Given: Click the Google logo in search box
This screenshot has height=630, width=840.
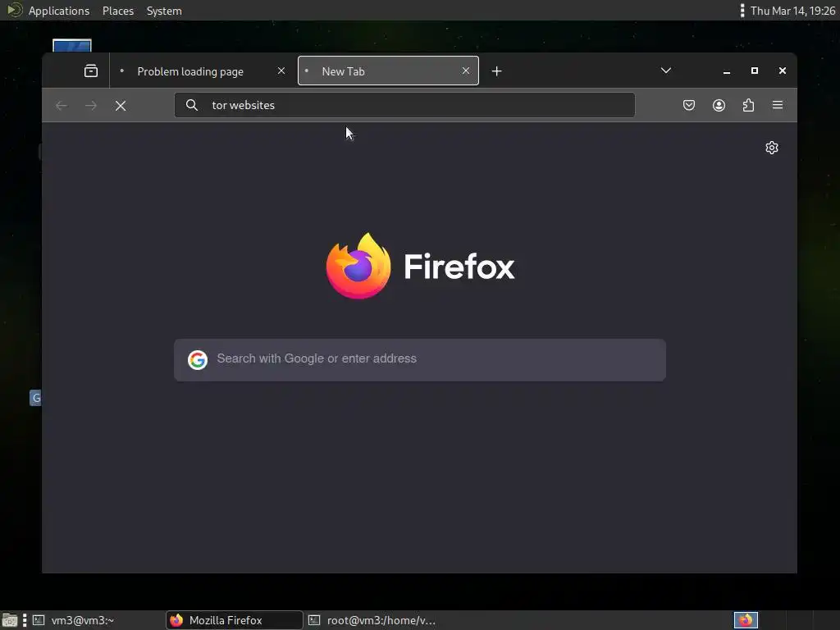Looking at the screenshot, I should (x=198, y=360).
